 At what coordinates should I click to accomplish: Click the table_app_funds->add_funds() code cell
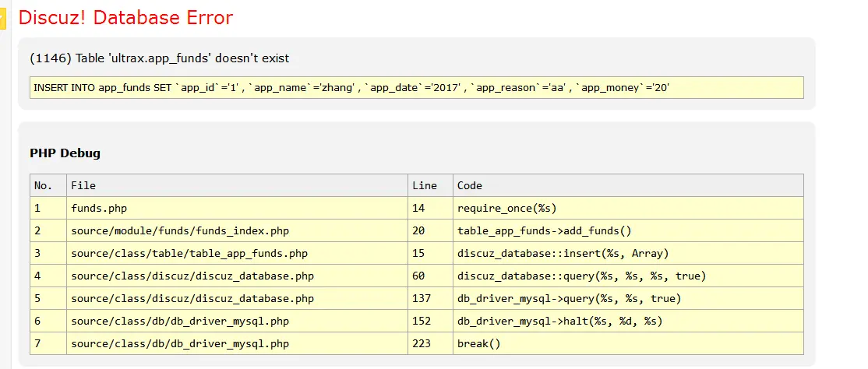[x=544, y=230]
